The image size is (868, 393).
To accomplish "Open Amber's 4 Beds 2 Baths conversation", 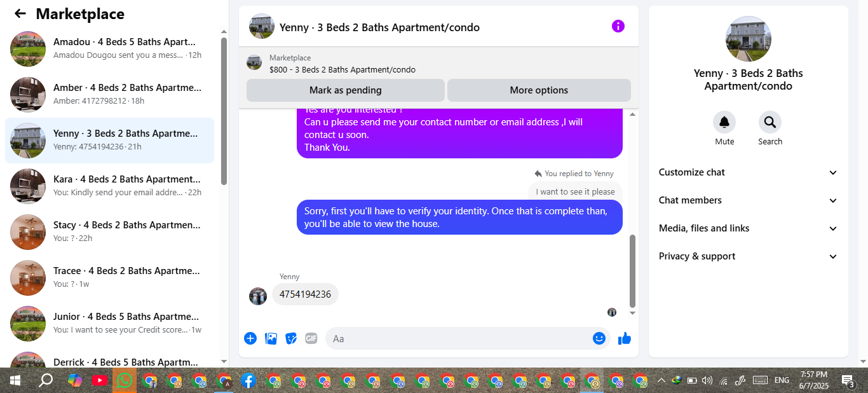I will point(109,95).
